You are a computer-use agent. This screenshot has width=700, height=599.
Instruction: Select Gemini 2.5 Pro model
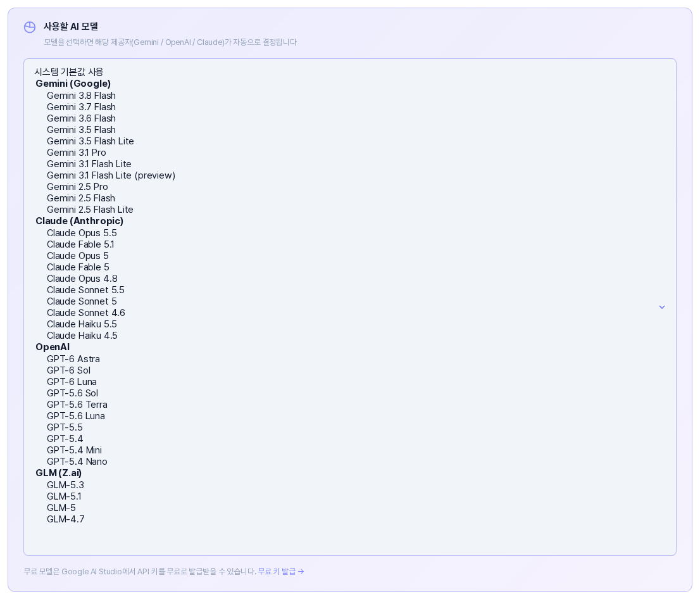77,187
